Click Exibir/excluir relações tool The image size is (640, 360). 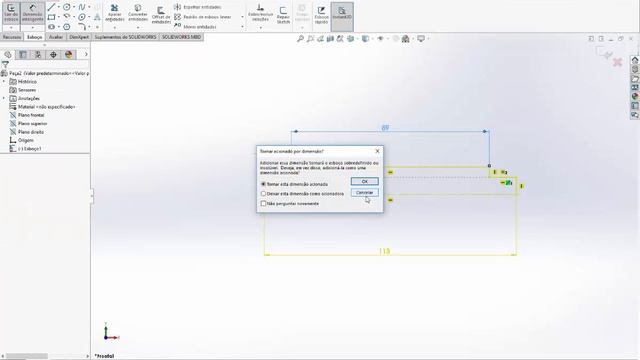click(x=260, y=13)
